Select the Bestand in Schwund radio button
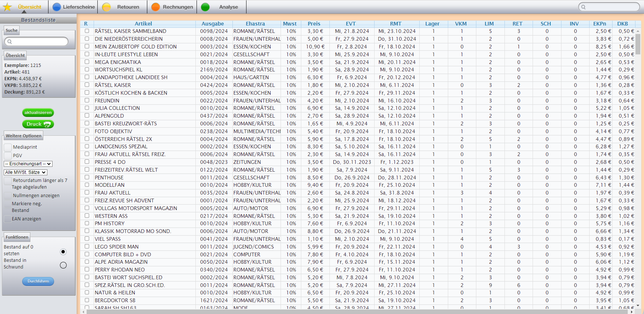644x314 pixels. coord(63,265)
